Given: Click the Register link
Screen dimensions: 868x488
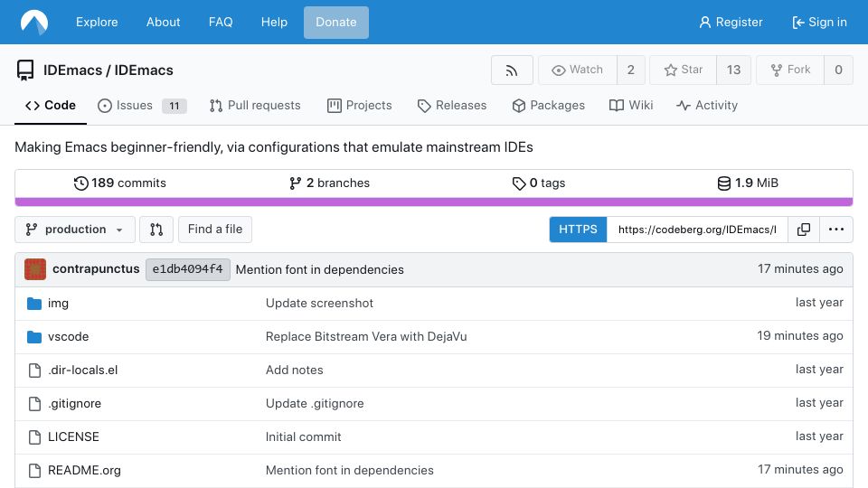Looking at the screenshot, I should coord(731,22).
